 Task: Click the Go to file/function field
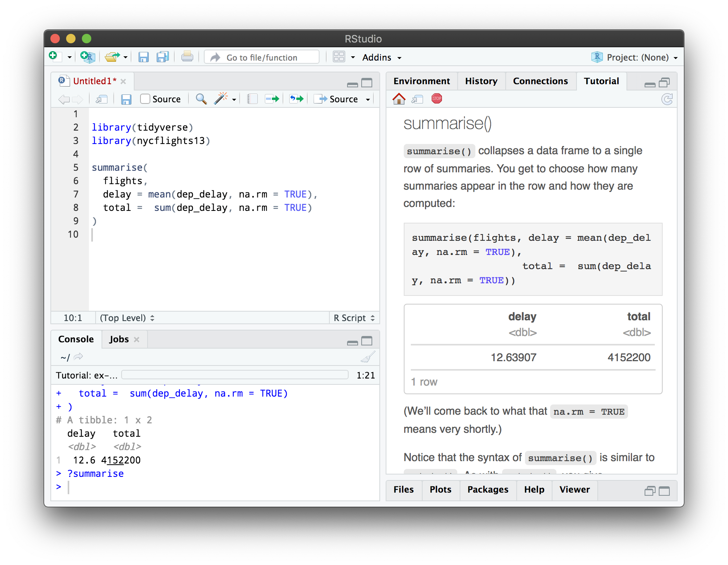coord(261,57)
